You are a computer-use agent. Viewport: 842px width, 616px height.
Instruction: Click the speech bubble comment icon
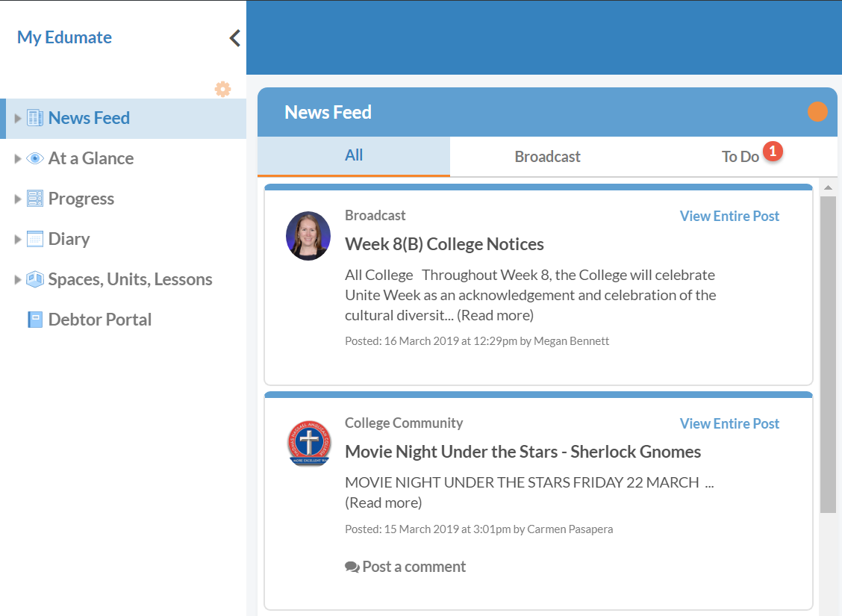coord(352,567)
